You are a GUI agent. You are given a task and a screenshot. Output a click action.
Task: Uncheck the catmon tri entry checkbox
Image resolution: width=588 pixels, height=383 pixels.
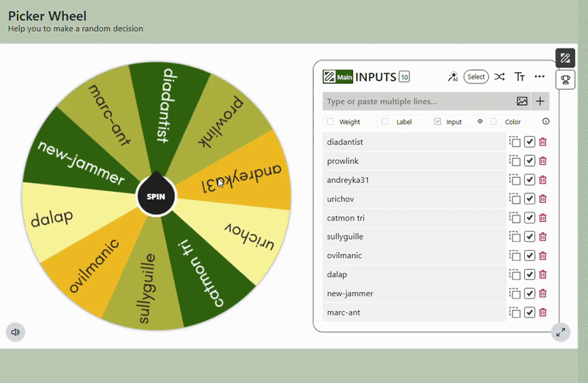pos(529,218)
